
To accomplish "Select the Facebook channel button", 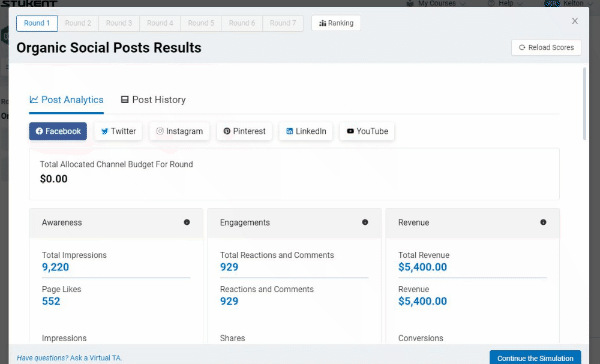I will tap(58, 131).
